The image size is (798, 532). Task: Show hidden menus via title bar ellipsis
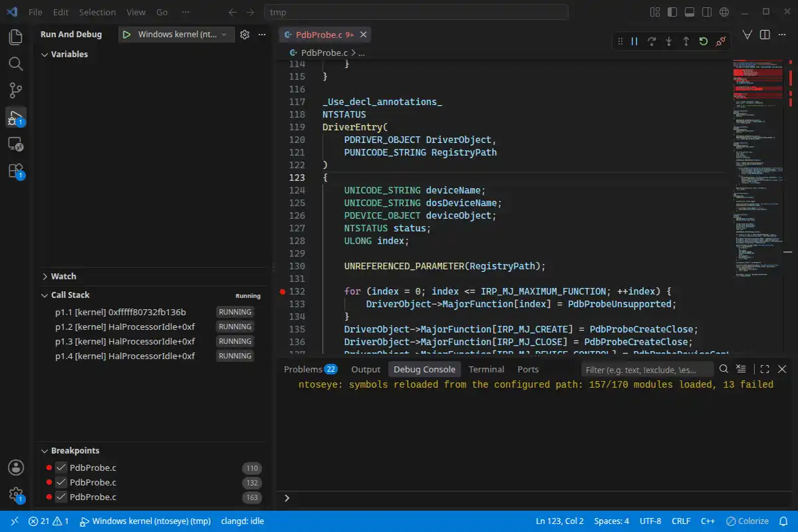(186, 12)
